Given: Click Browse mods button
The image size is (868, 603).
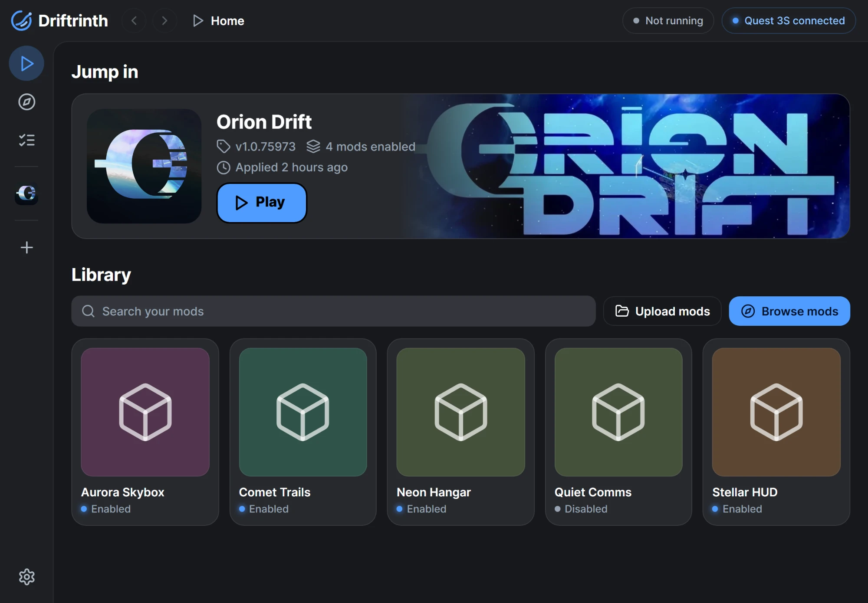Looking at the screenshot, I should click(789, 311).
